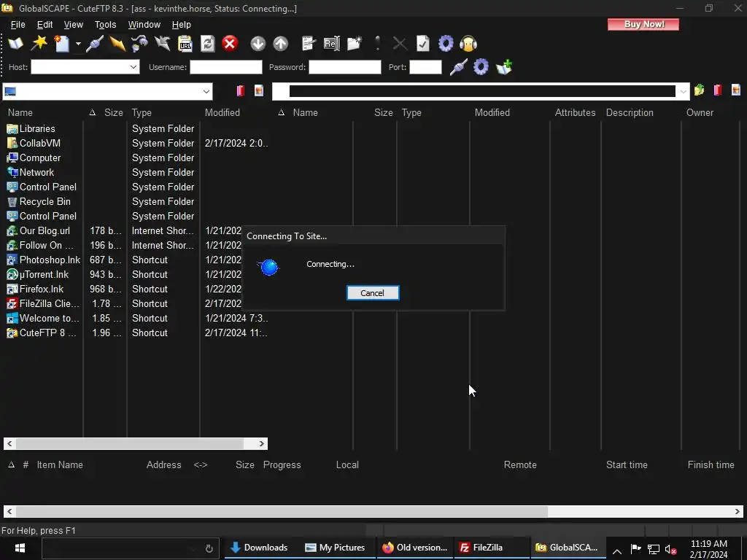
Task: Select the CollabVM folder row
Action: point(40,144)
